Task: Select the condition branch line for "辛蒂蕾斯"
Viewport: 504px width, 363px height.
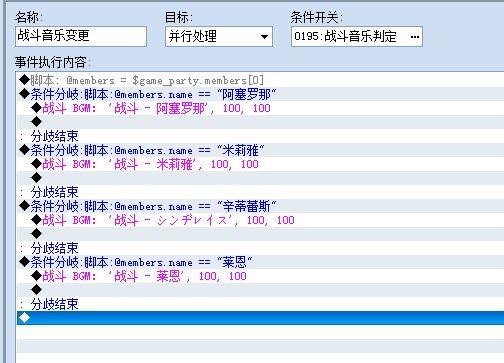Action: (x=261, y=206)
